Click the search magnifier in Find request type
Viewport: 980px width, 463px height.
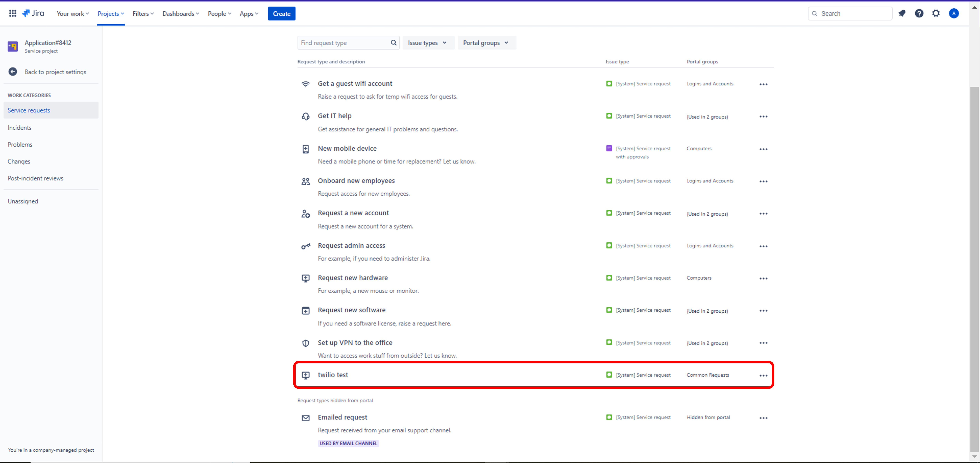click(x=393, y=43)
